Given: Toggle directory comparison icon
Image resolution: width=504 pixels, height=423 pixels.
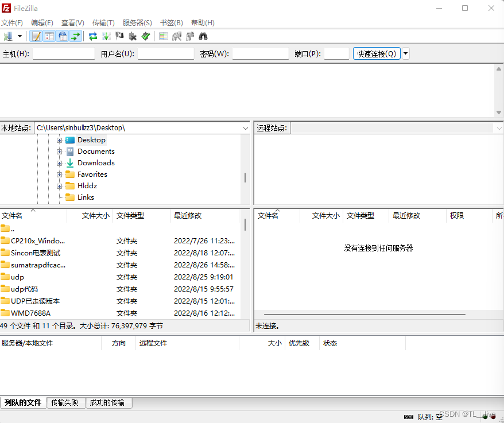Looking at the screenshot, I should pos(177,36).
